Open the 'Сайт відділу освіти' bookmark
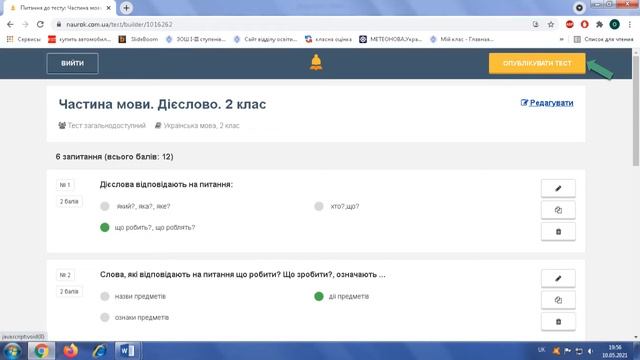Image resolution: width=640 pixels, height=360 pixels. (265, 39)
